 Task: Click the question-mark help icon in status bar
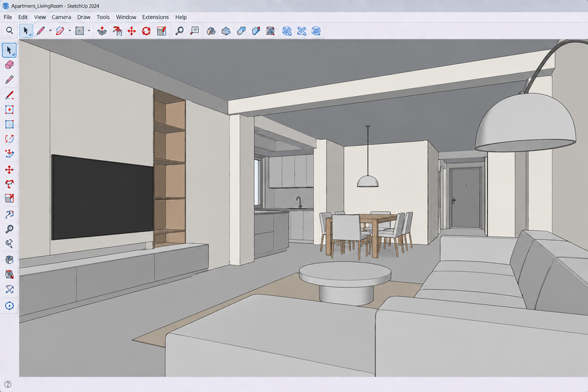(x=8, y=384)
